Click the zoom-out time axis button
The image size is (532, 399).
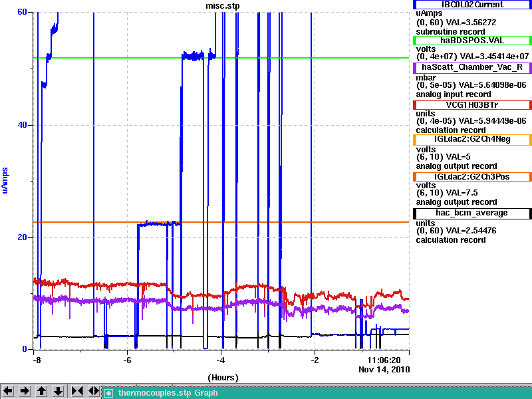93,391
